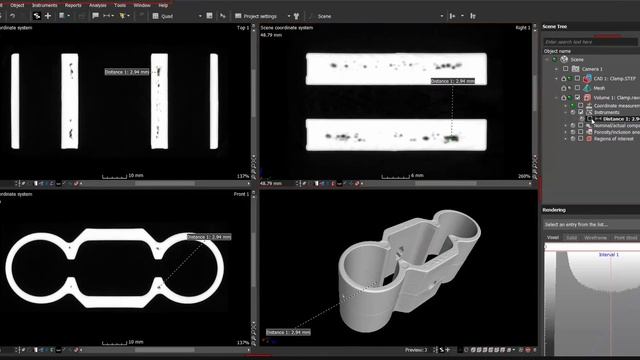The width and height of the screenshot is (640, 360).
Task: Open the Analysis menu
Action: tap(98, 5)
